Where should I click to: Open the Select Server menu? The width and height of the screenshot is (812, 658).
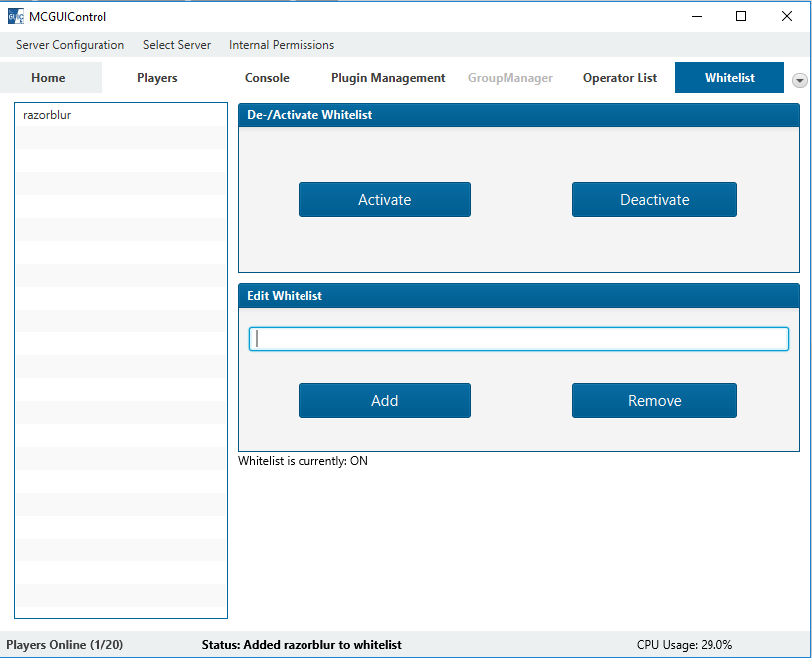tap(176, 45)
